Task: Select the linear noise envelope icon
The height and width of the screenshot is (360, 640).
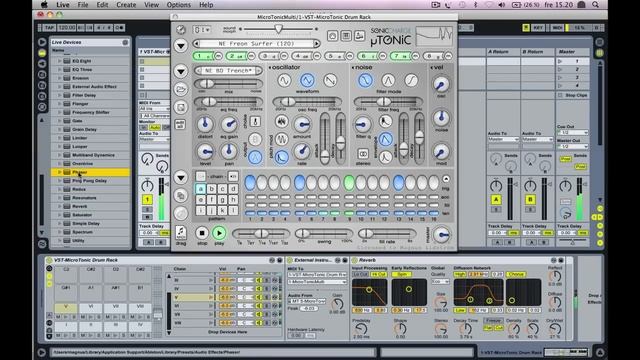Action: [385, 139]
